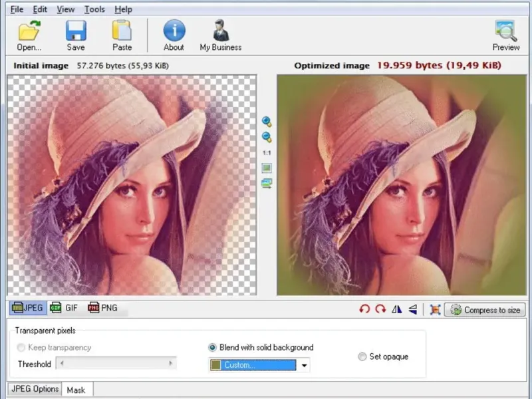Flip image vertically
This screenshot has width=532, height=399.
[412, 309]
